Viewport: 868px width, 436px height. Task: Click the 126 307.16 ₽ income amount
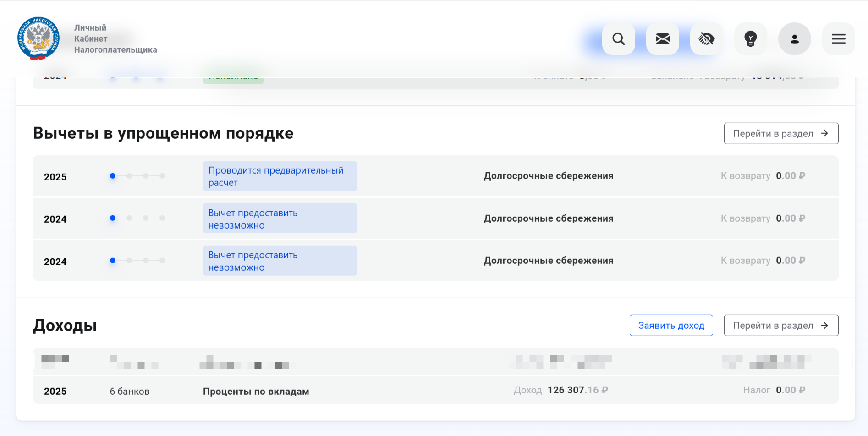point(577,390)
